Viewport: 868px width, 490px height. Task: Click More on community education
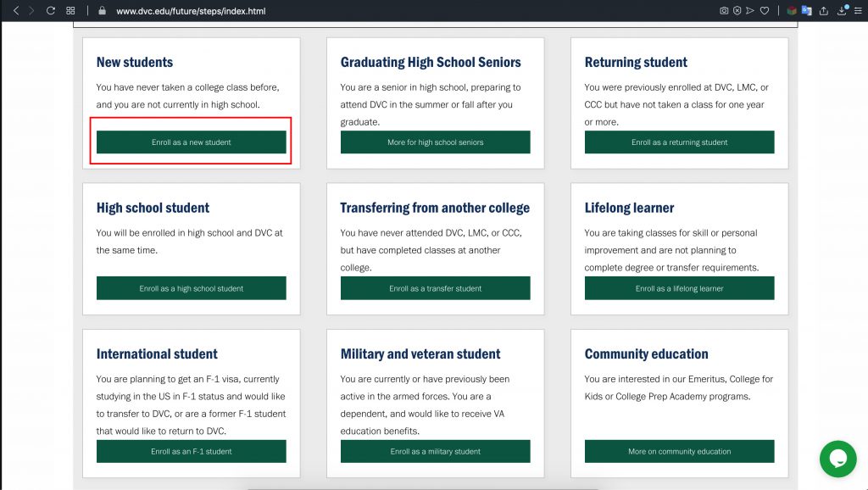[x=679, y=451]
